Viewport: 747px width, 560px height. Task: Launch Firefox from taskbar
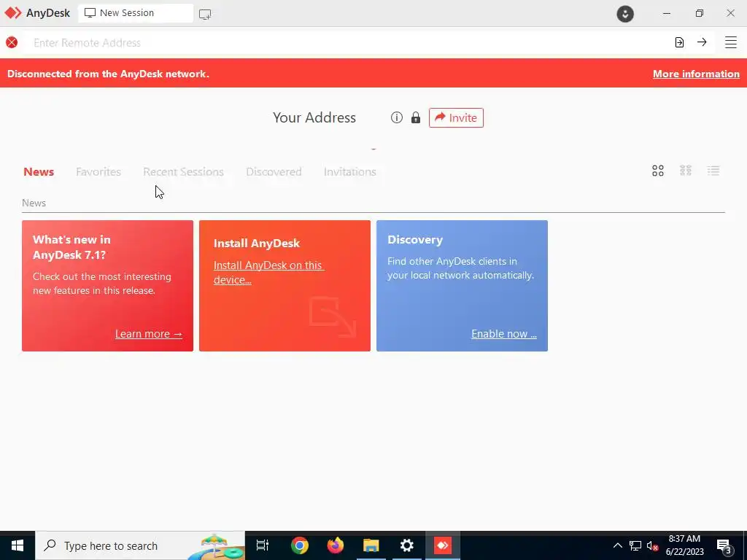pyautogui.click(x=336, y=545)
